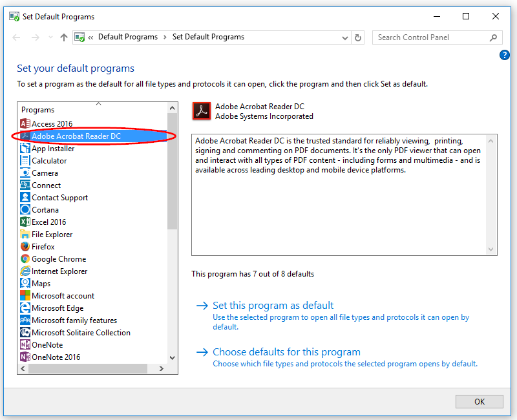Click the Programs list scroll-right arrow

[x=161, y=368]
